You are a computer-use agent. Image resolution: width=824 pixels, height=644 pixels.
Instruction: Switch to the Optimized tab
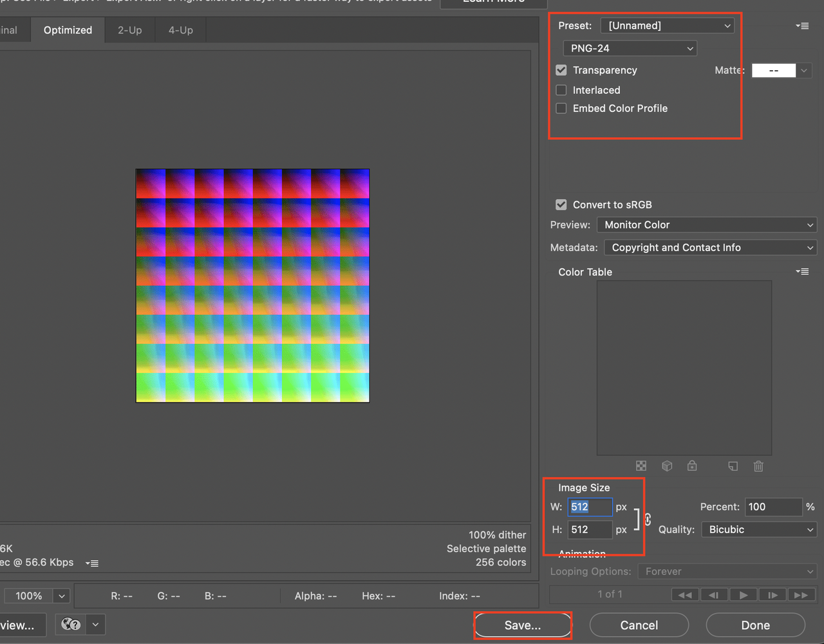(68, 30)
